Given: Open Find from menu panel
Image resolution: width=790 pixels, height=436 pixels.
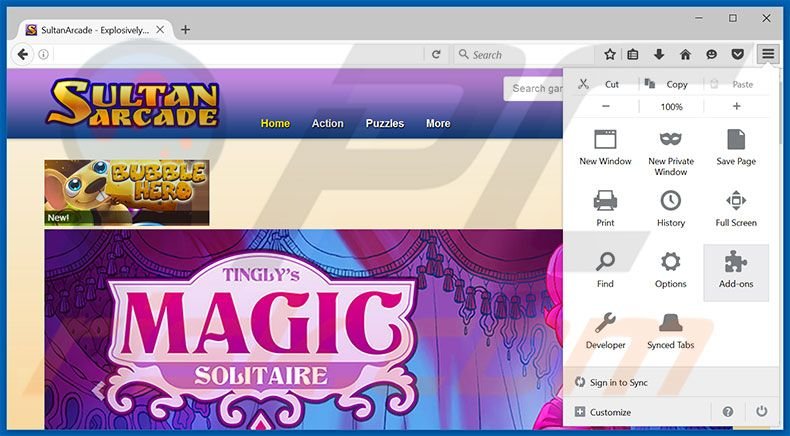Looking at the screenshot, I should click(x=605, y=270).
